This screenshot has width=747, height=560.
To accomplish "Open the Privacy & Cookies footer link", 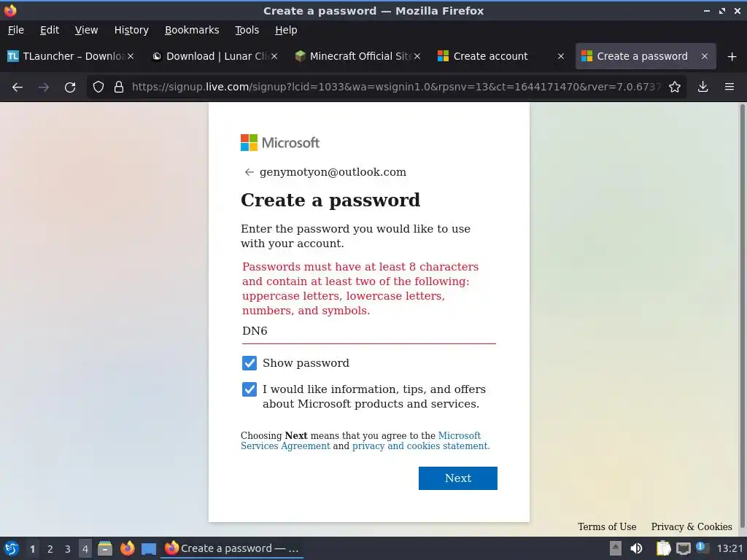I will 692,526.
